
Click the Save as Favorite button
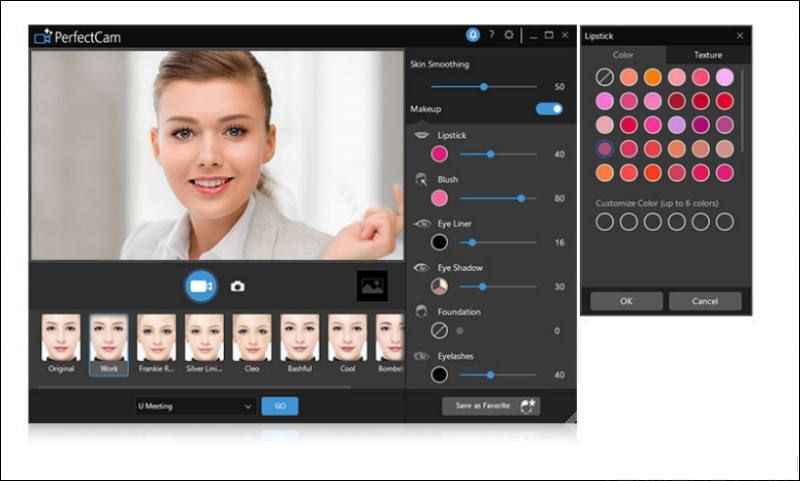tap(491, 405)
